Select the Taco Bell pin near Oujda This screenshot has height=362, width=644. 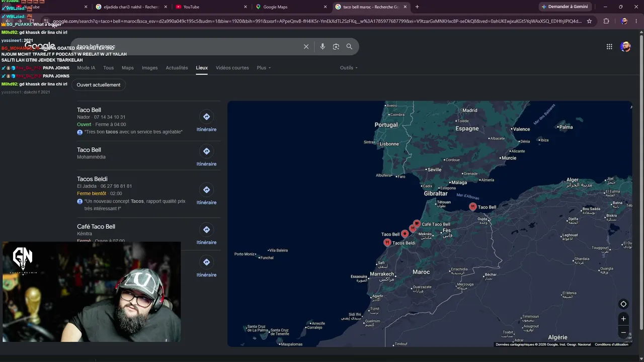473,207
